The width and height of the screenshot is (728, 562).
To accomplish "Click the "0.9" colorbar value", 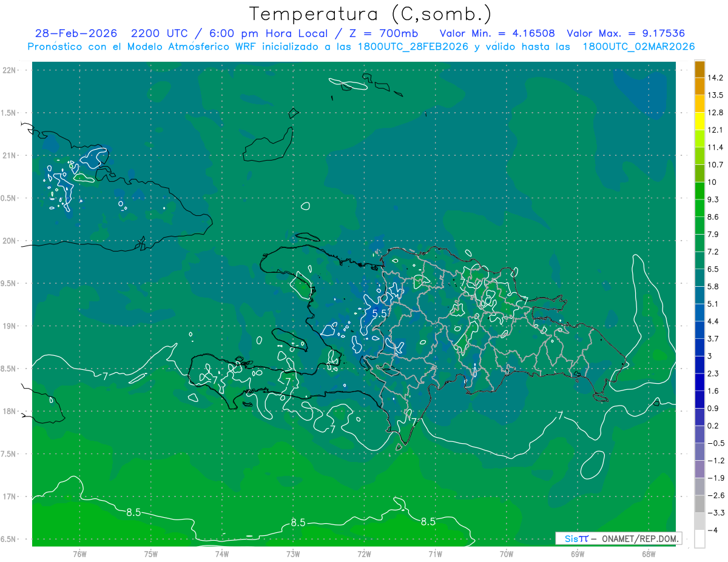I will coord(714,408).
